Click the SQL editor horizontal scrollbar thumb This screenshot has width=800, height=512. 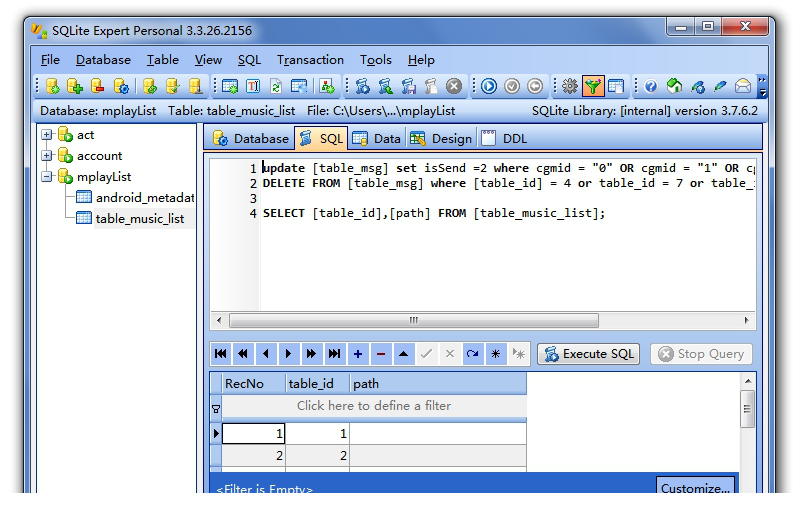point(414,320)
